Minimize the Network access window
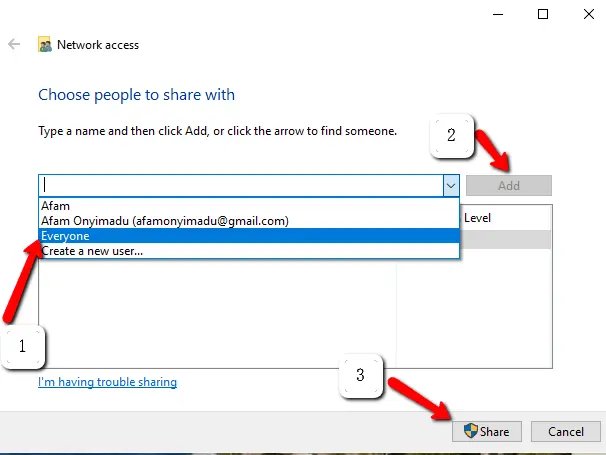 [498, 14]
